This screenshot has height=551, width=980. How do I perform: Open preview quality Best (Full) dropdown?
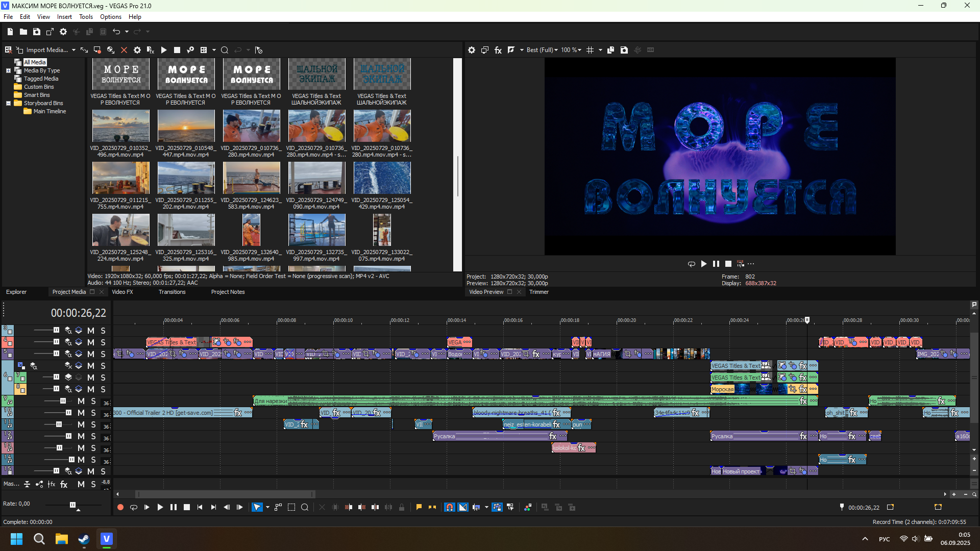542,50
